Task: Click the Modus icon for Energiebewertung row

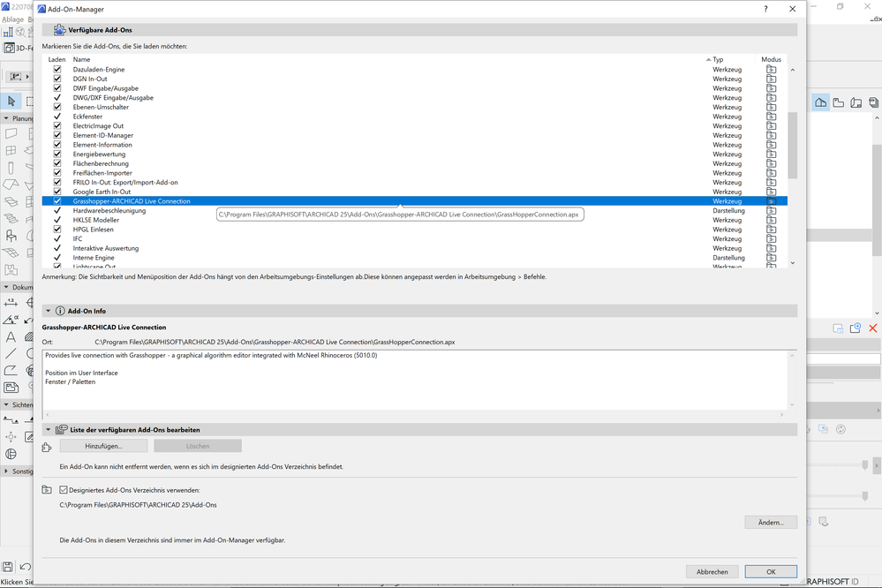Action: tap(771, 155)
